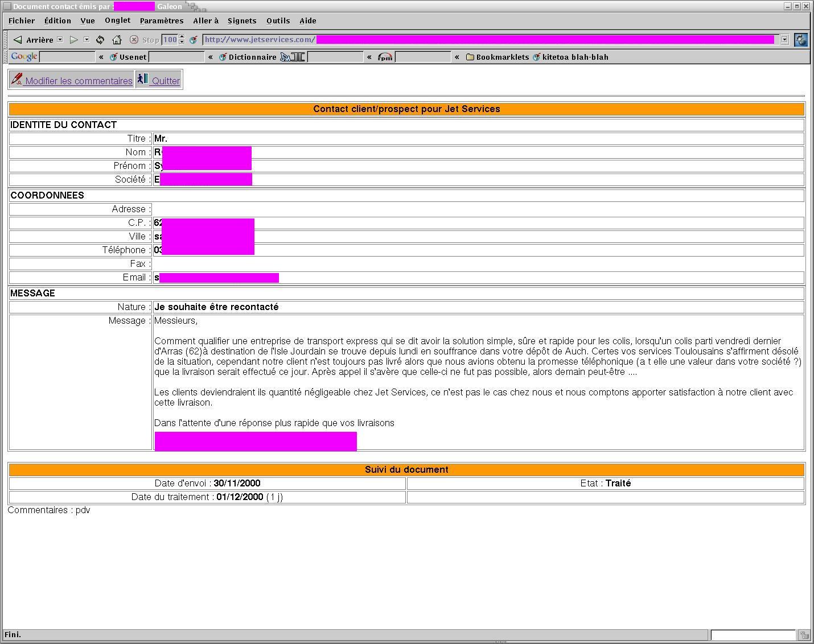This screenshot has height=644, width=814.
Task: Click the "Fini." status bar text
Action: [13, 635]
